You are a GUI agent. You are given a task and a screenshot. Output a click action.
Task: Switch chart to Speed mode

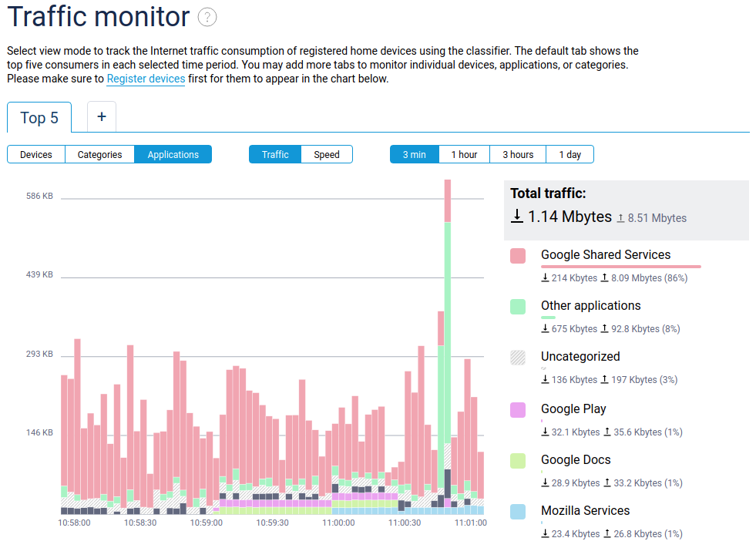tap(327, 155)
